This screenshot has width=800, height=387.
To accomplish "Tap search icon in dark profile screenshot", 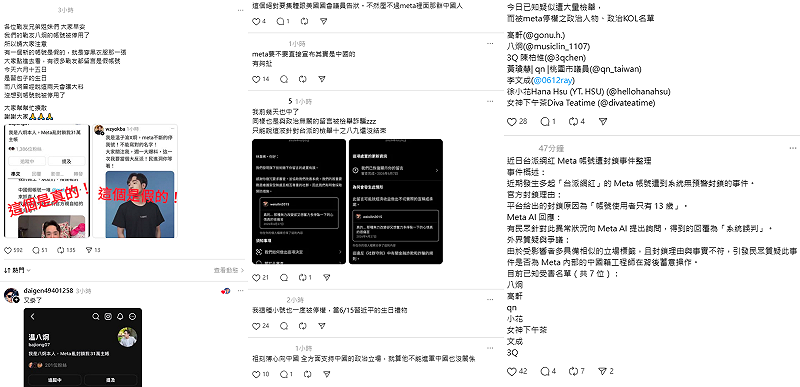I will point(96,317).
